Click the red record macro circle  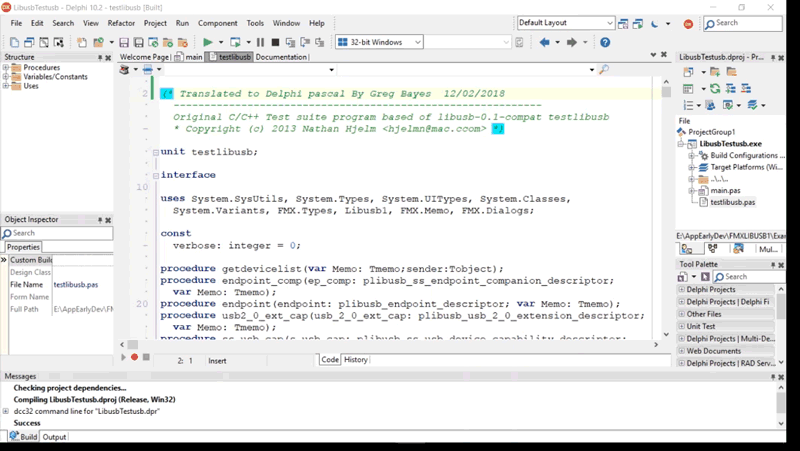134,357
